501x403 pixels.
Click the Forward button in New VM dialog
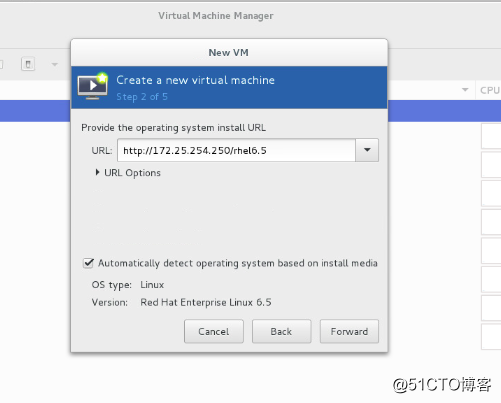[349, 331]
